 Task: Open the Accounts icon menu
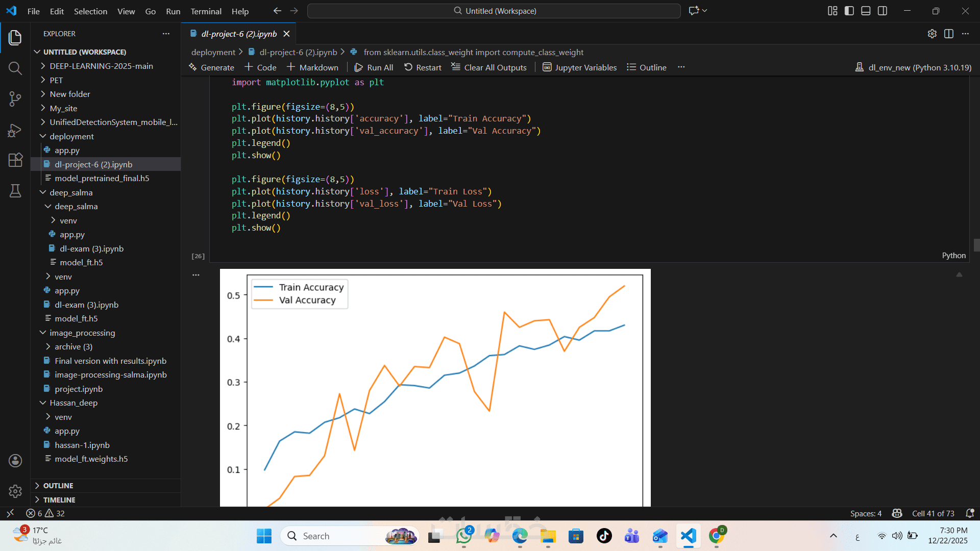[15, 461]
